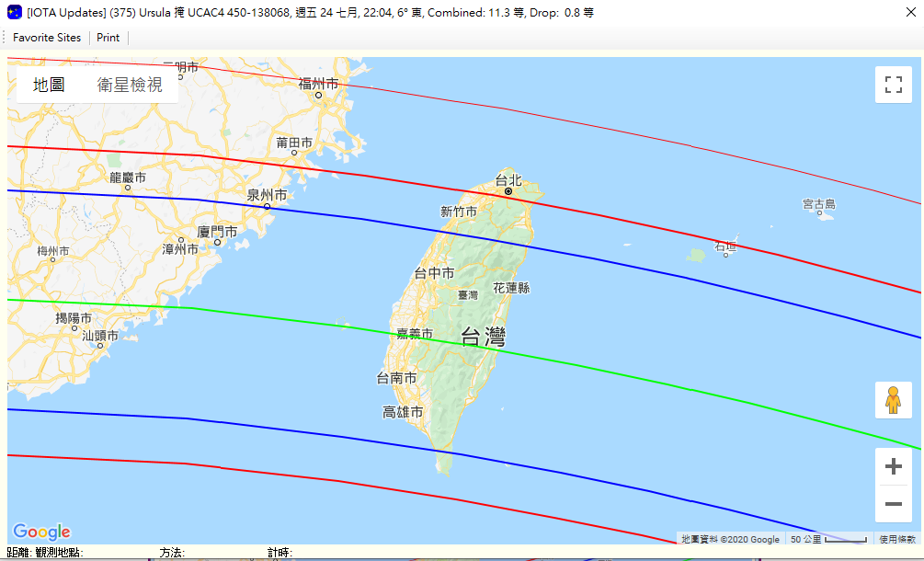Click the 漳州市 city label

click(x=180, y=248)
